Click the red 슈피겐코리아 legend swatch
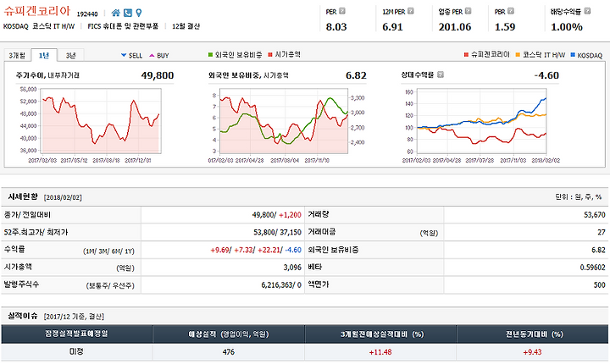Screen dimensions: 610x364 click(x=466, y=55)
